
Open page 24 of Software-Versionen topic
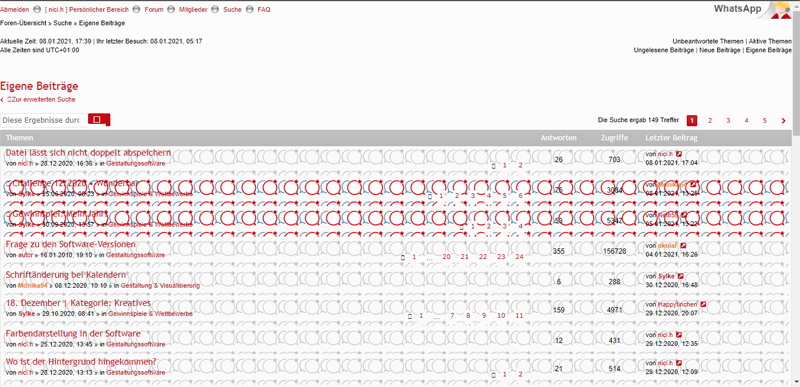coord(519,257)
